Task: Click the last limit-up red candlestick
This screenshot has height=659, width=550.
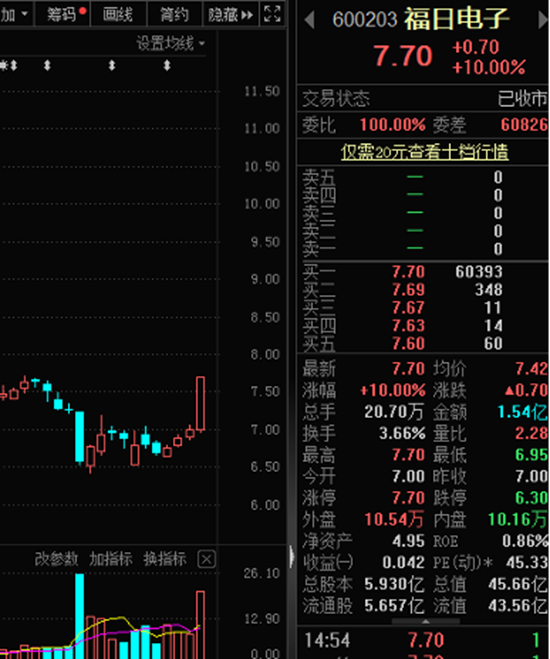Action: point(200,404)
